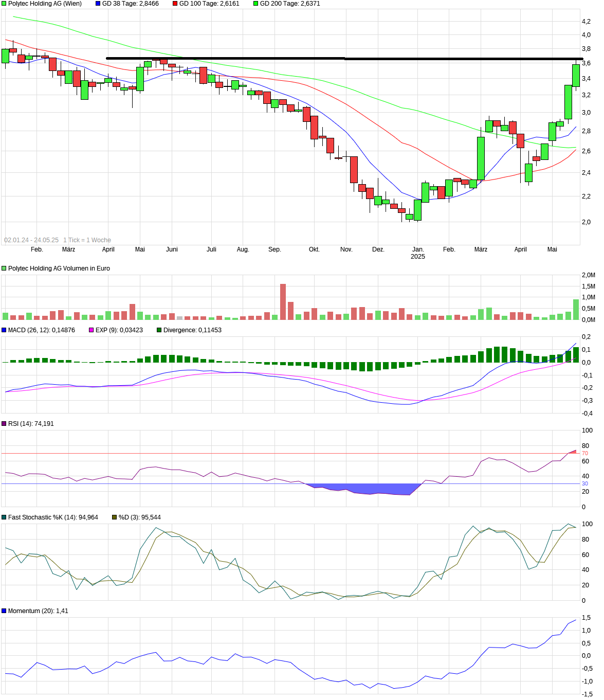Viewport: 604px width, 700px height.
Task: Click the teal Fast Stochastic %K icon
Action: [4, 518]
